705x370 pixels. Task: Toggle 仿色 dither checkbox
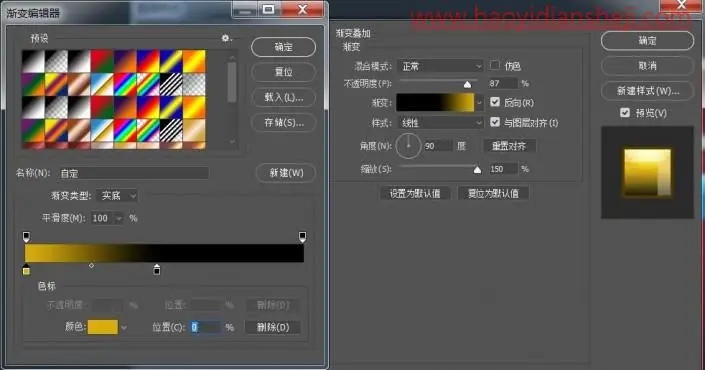(495, 65)
